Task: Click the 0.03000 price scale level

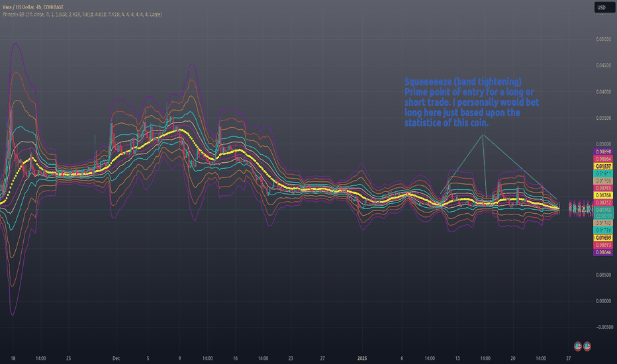Action: coord(603,144)
